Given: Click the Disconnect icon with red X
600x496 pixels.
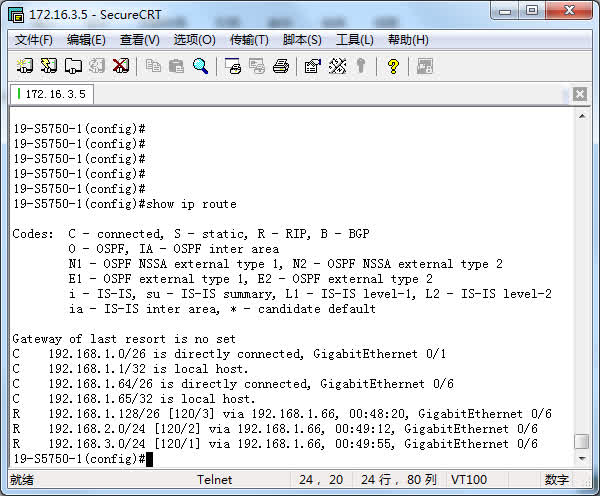Looking at the screenshot, I should 121,66.
